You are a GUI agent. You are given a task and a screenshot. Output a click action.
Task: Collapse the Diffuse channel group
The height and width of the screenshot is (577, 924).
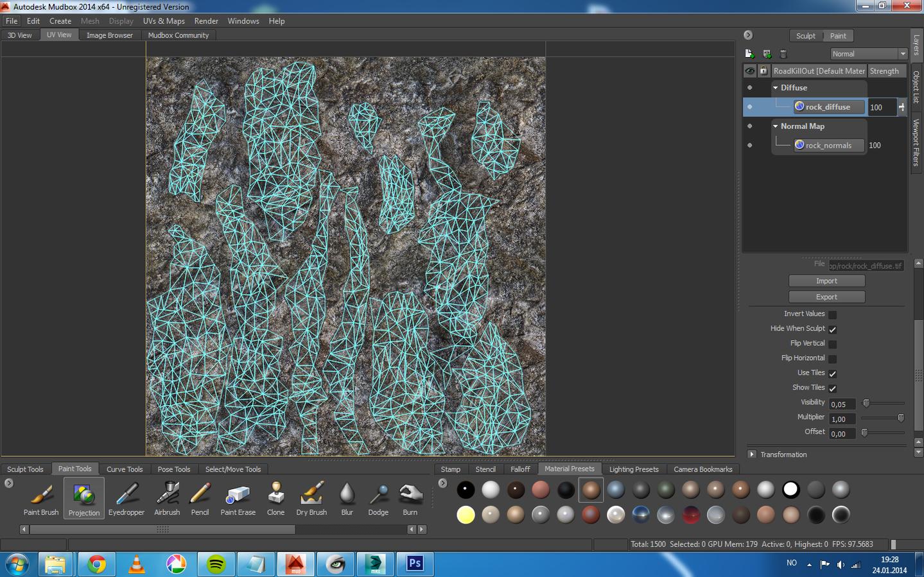[775, 88]
